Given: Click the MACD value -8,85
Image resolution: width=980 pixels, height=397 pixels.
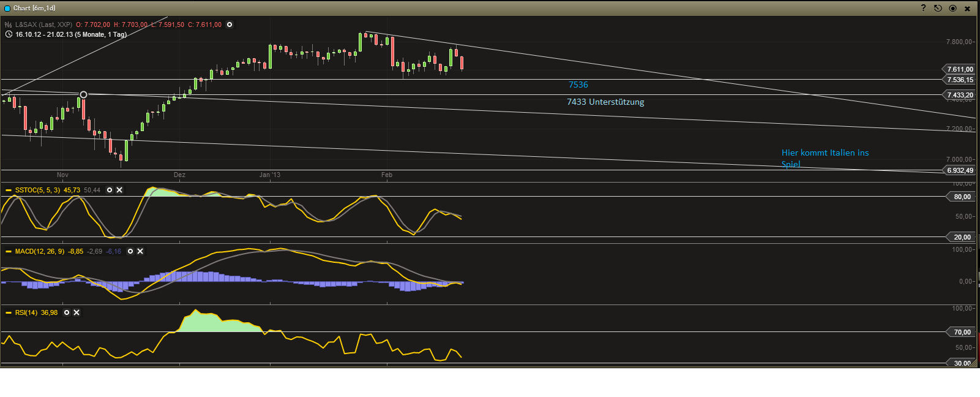Looking at the screenshot, I should tap(76, 251).
